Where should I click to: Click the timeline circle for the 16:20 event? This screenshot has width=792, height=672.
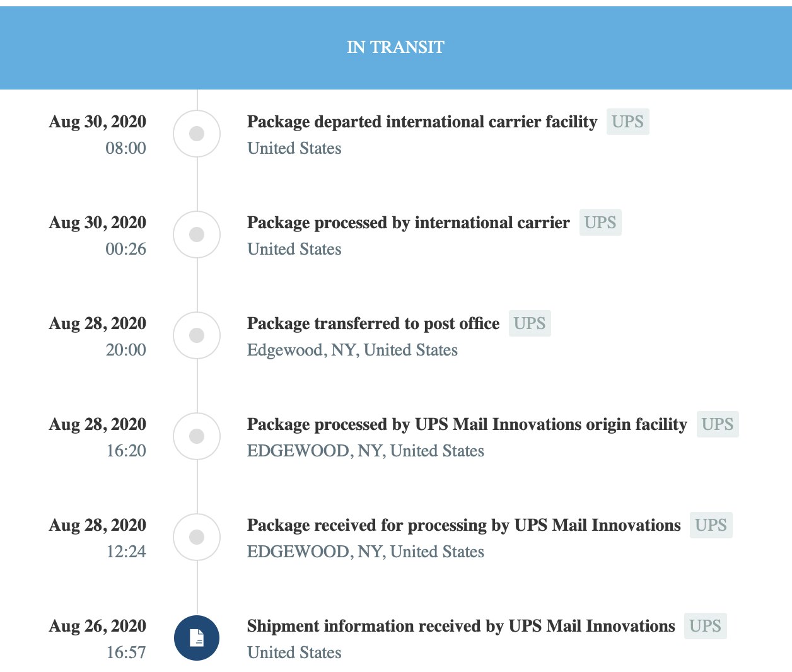(197, 436)
